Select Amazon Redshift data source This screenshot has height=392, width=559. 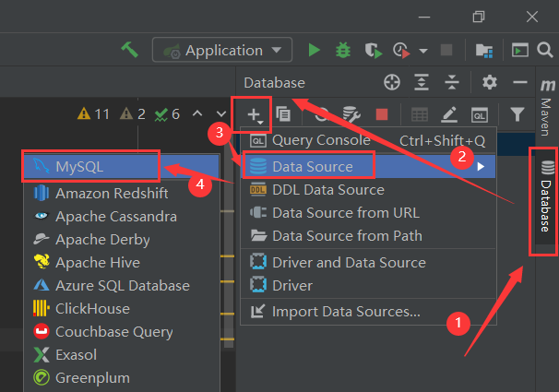point(121,193)
